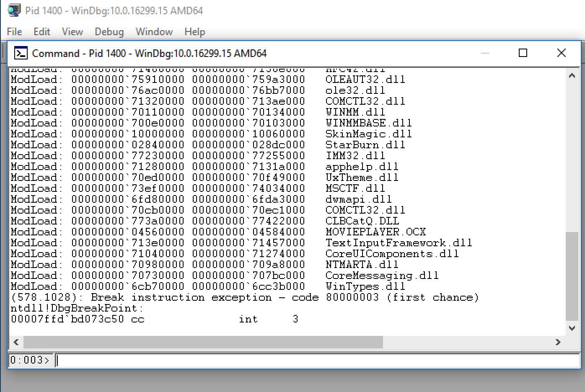Open the View menu
Image resolution: width=585 pixels, height=392 pixels.
72,32
